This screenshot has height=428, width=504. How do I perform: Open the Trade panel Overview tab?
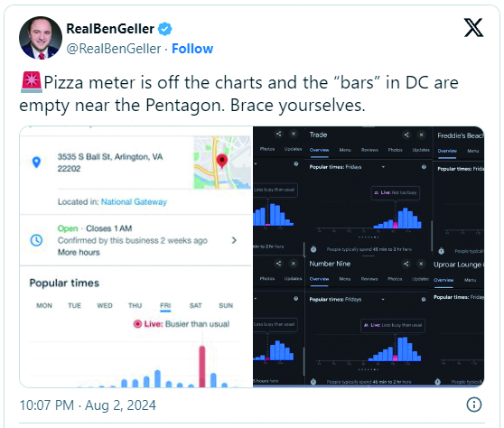pos(319,150)
